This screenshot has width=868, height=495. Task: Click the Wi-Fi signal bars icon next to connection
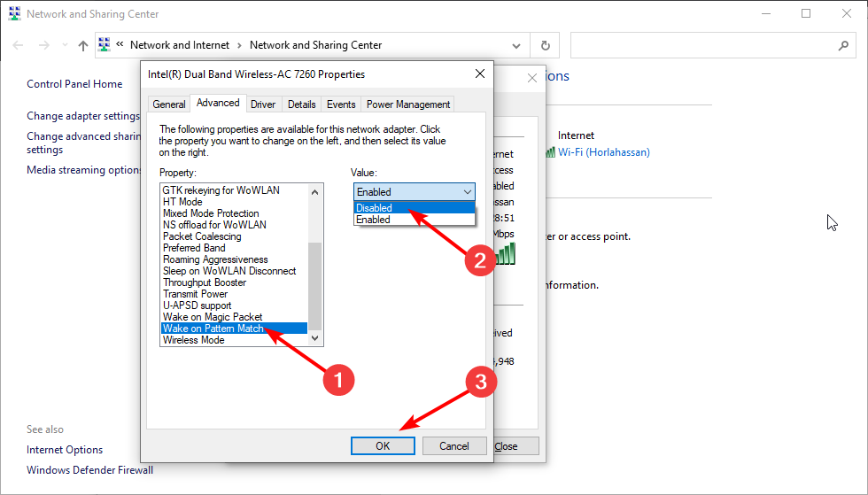point(551,152)
